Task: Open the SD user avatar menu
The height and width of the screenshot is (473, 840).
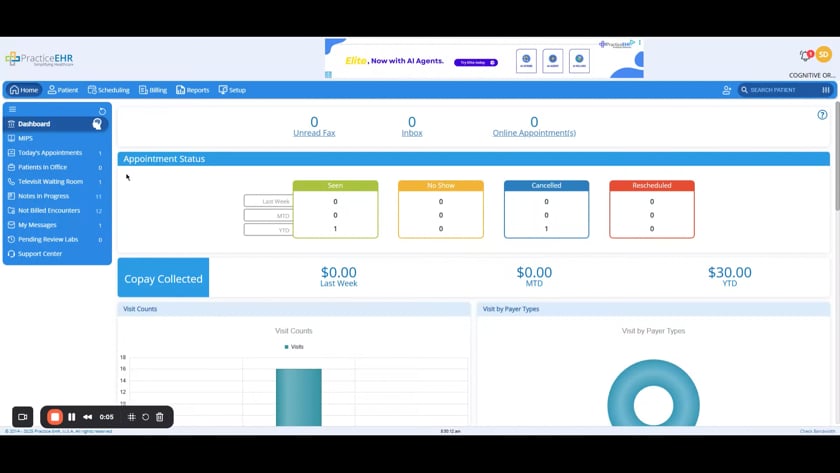Action: point(823,54)
